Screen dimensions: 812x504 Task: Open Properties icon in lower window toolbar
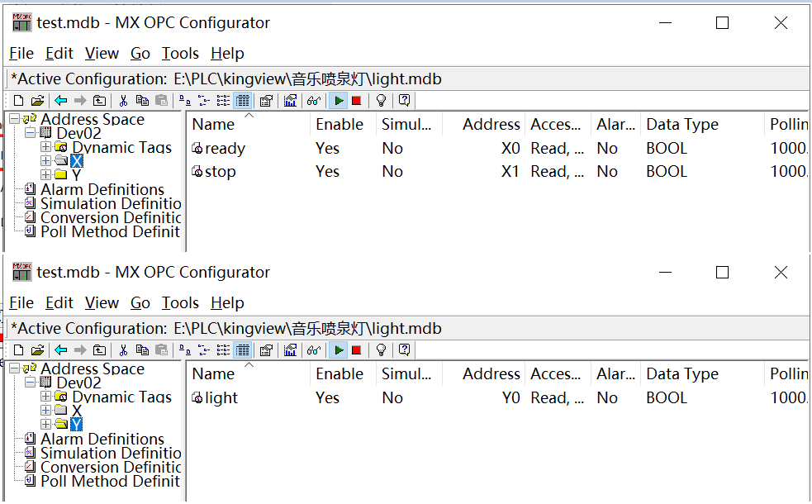(x=266, y=350)
